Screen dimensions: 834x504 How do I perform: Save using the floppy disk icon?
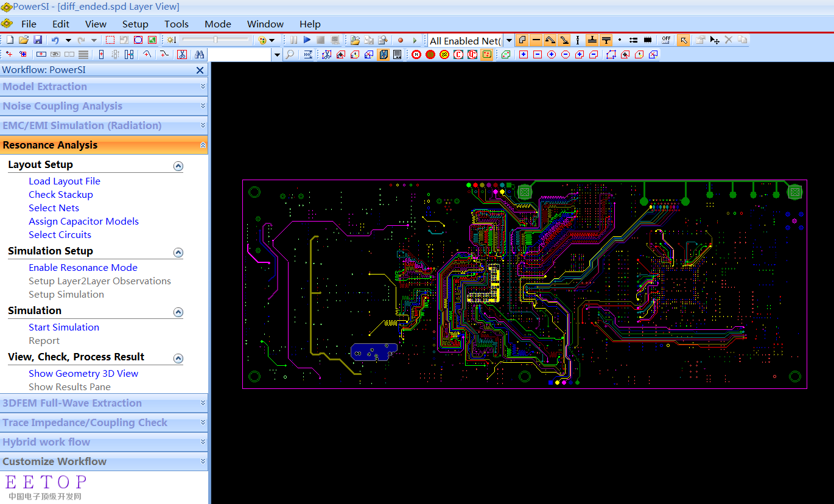point(38,40)
